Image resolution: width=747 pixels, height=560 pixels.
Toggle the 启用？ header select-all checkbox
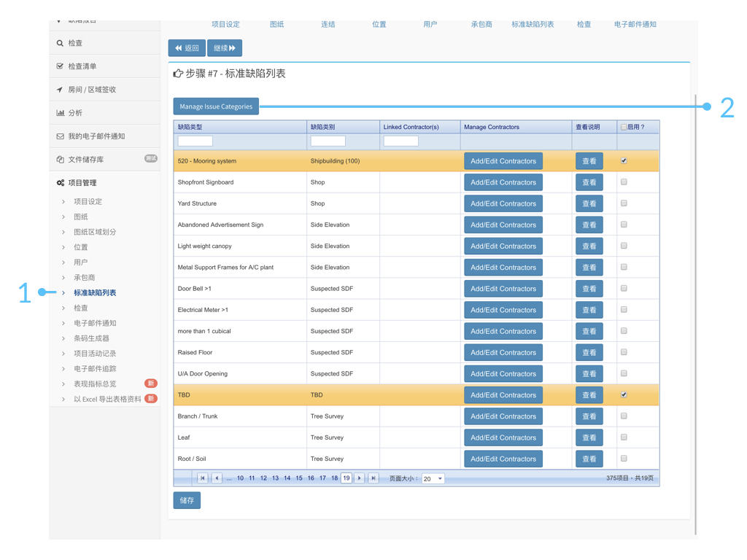coord(624,127)
